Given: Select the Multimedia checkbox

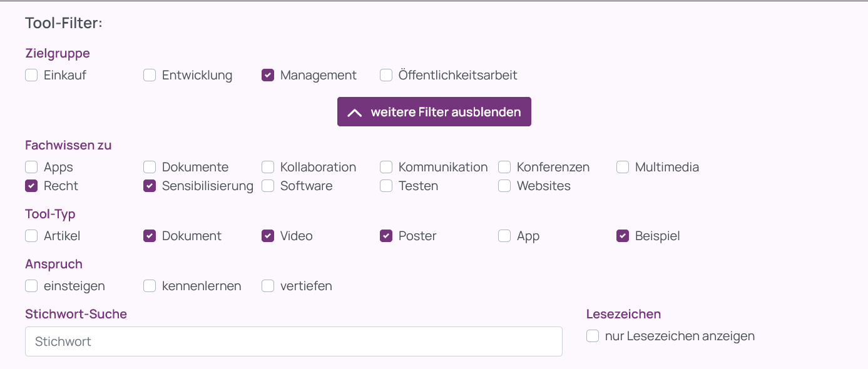Looking at the screenshot, I should click(623, 167).
